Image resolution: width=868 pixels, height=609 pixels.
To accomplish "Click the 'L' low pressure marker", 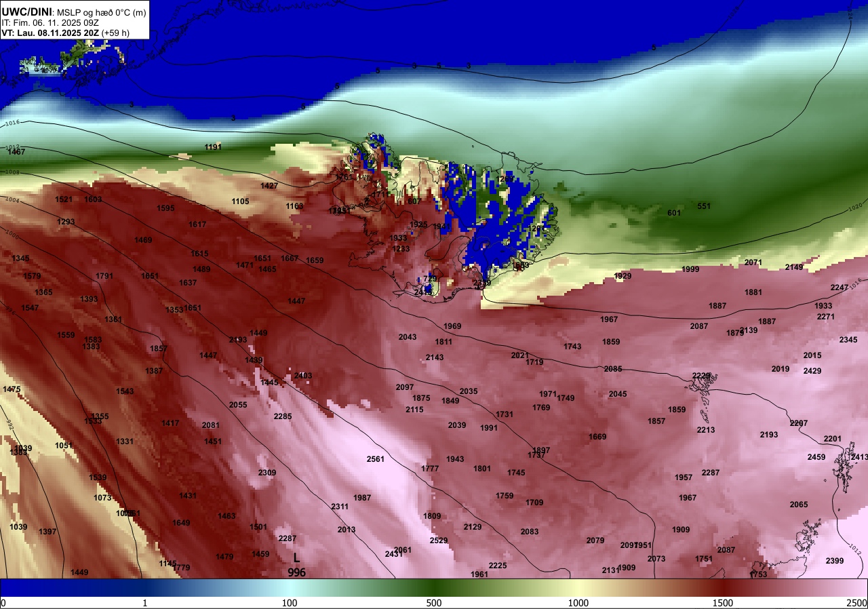I will tap(296, 558).
